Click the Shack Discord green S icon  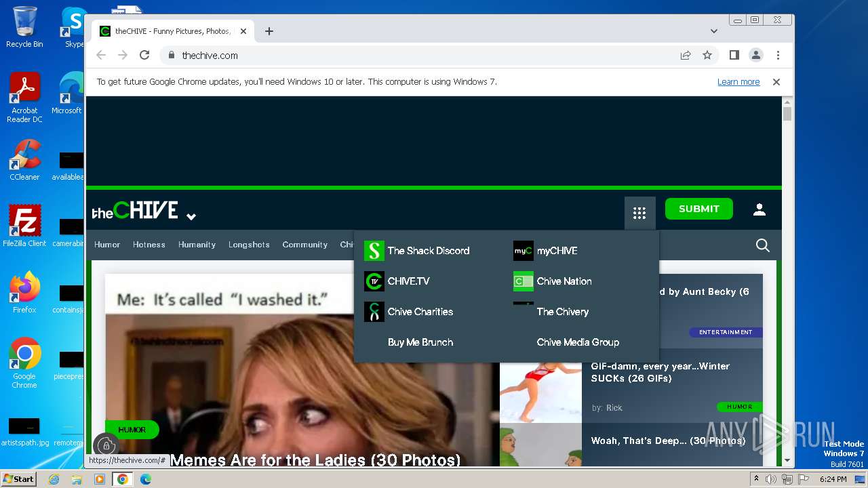tap(374, 251)
